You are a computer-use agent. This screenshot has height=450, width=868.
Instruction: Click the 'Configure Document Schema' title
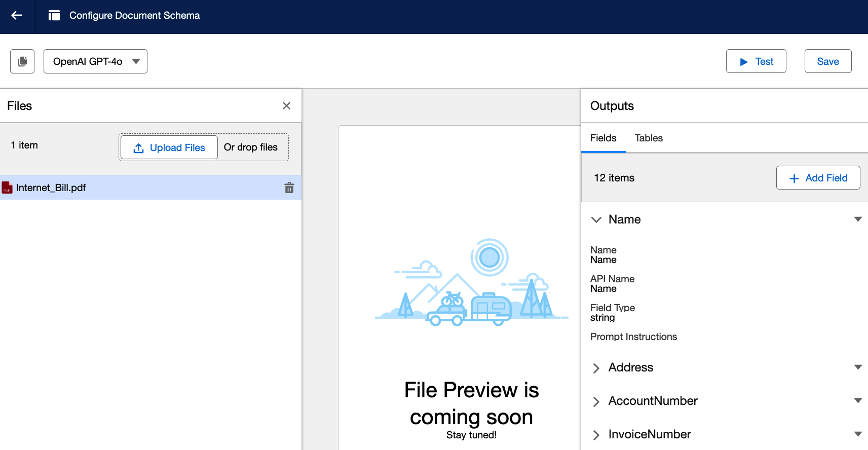pos(134,16)
